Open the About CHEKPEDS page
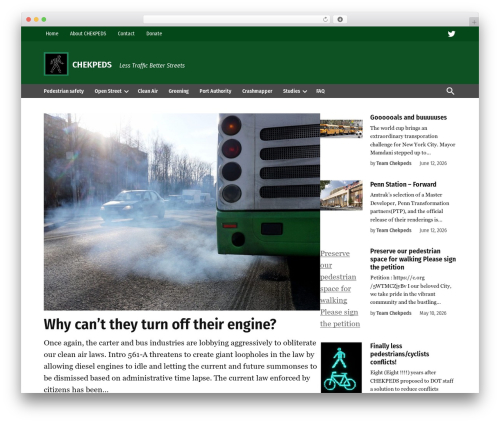500x423 pixels. [88, 34]
